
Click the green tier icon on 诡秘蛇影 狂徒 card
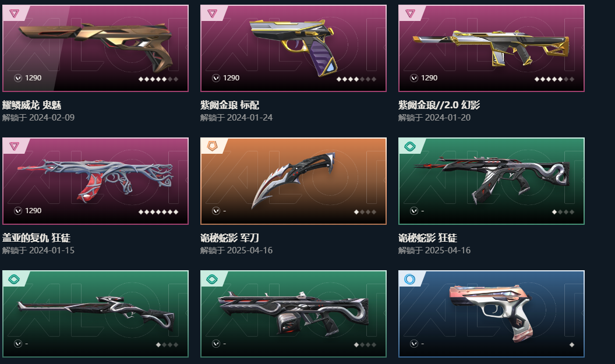[410, 147]
